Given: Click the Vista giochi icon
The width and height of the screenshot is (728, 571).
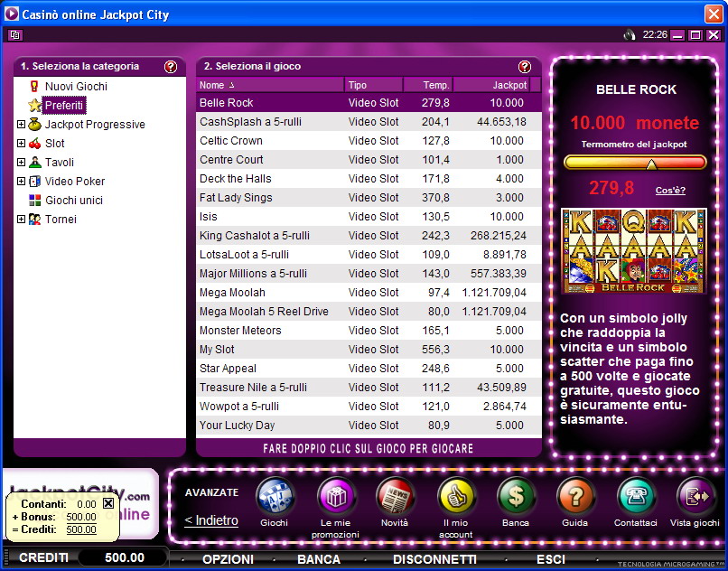Looking at the screenshot, I should pyautogui.click(x=695, y=497).
